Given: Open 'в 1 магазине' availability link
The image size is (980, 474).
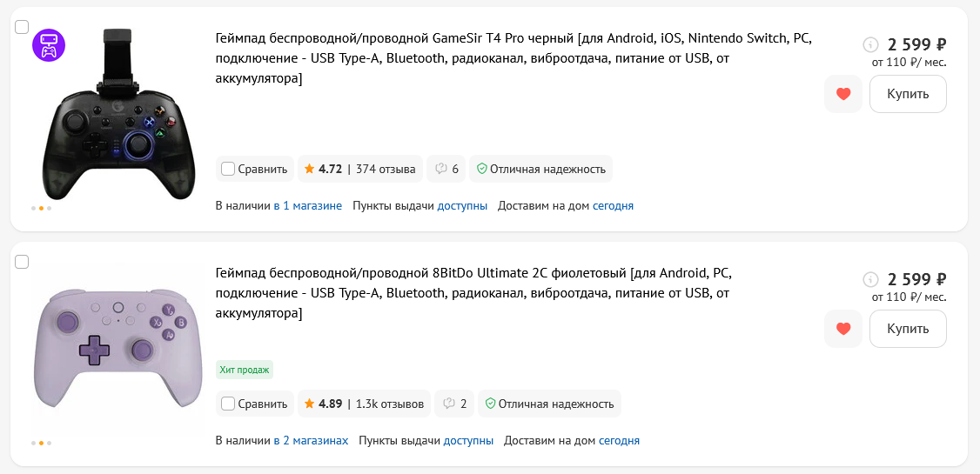Looking at the screenshot, I should coord(307,206).
